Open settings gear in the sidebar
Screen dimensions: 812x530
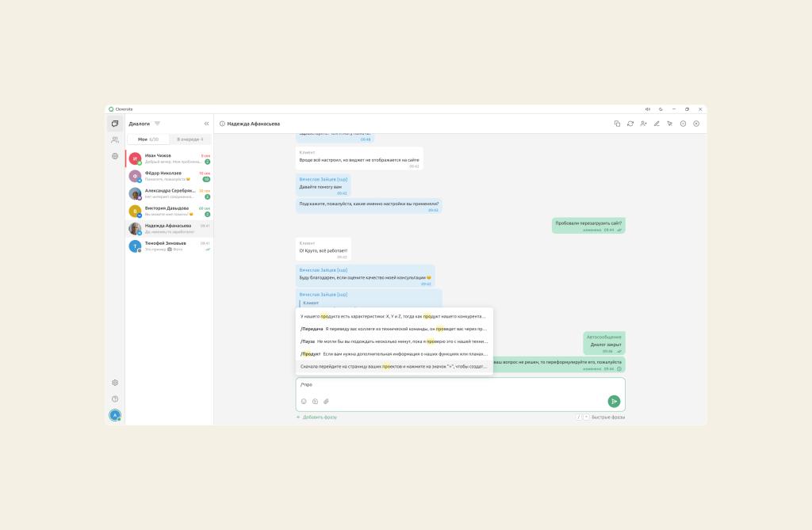(115, 383)
